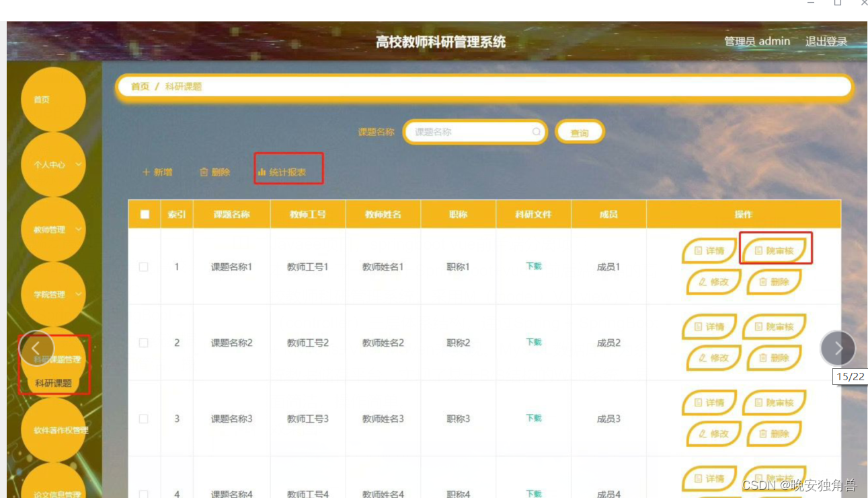
Task: Click the 科研课题 breadcrumb text
Action: coord(184,87)
